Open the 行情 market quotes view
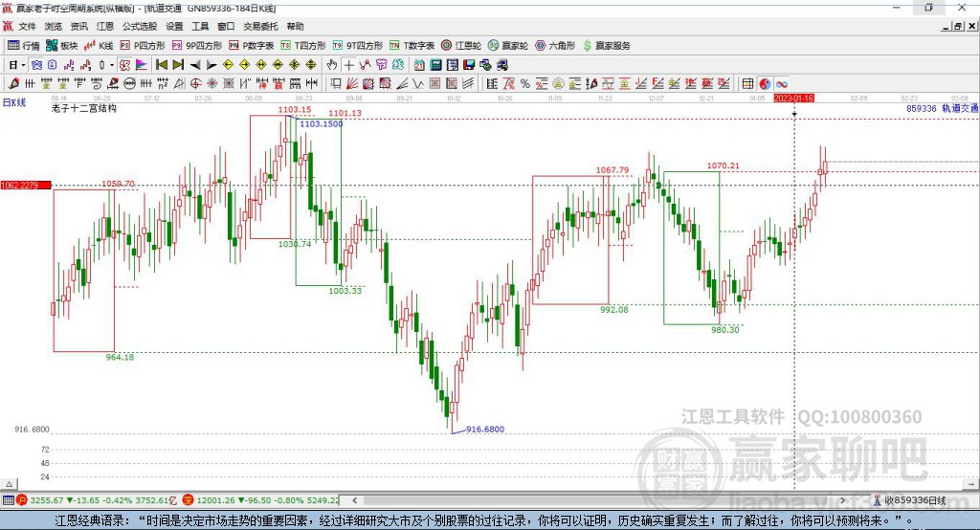 pos(23,46)
